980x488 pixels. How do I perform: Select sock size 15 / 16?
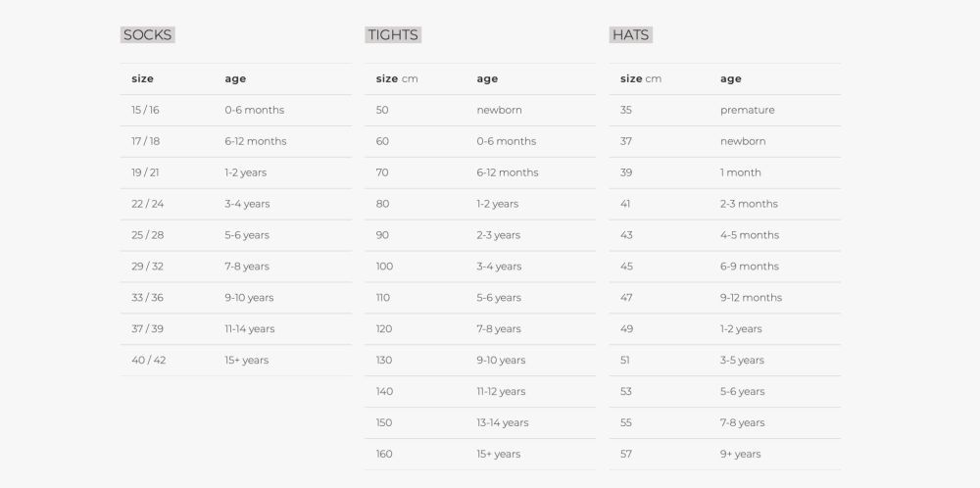(145, 110)
